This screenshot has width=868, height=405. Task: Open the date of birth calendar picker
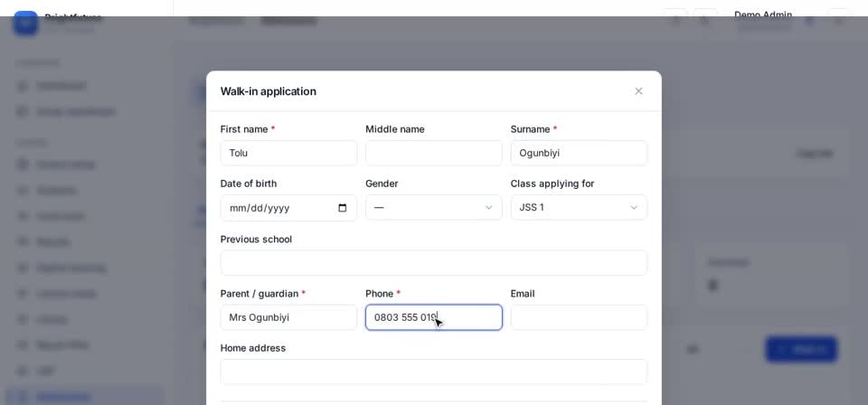tap(342, 208)
